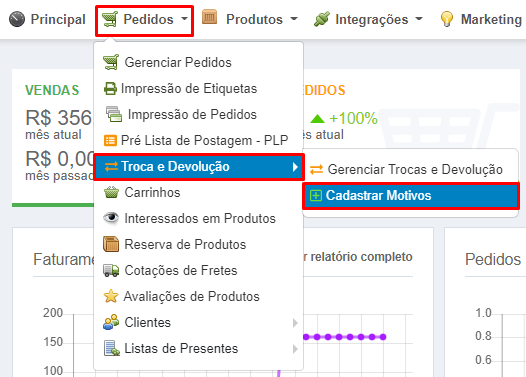Click the printer icon beside Impressão de Etiquetas
This screenshot has width=526, height=377.
click(x=110, y=89)
